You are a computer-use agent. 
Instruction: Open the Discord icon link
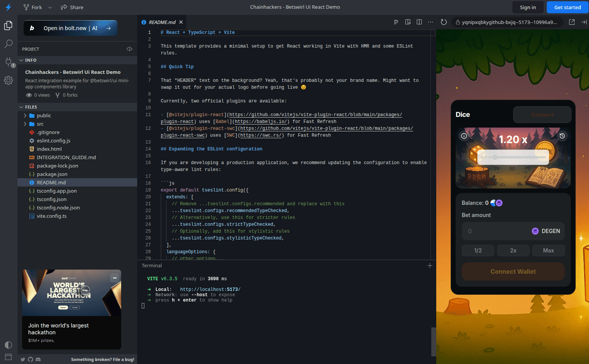point(38,359)
